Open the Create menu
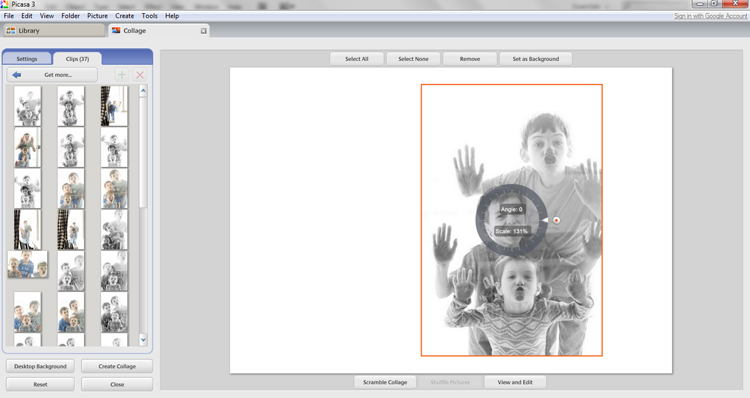 pyautogui.click(x=124, y=16)
